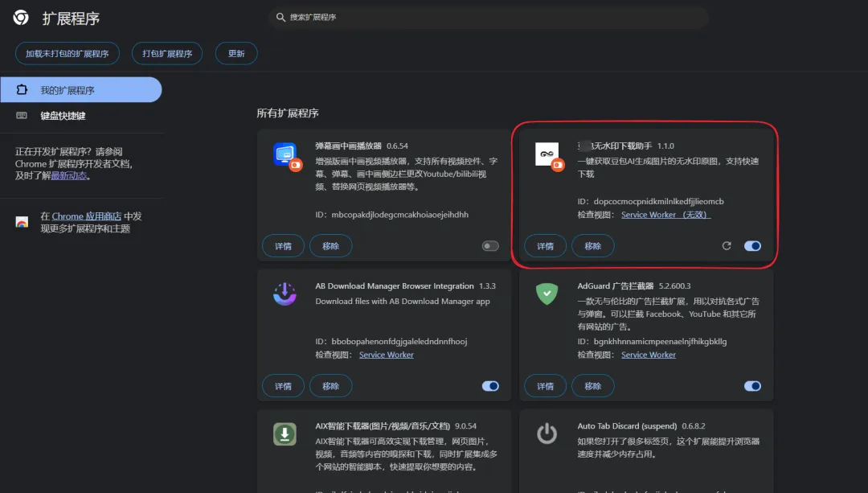
Task: Click the 弹幕画中画播放器 extension icon
Action: [285, 154]
